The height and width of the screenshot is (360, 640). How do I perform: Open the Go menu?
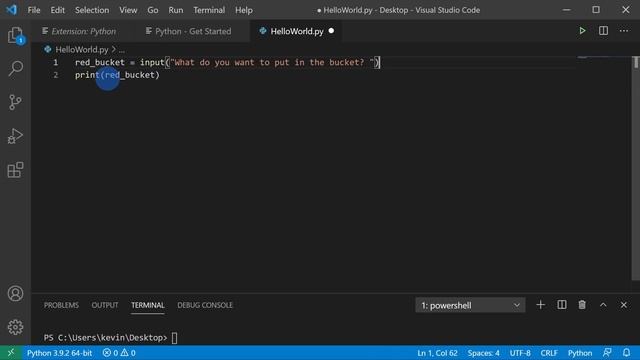point(153,10)
